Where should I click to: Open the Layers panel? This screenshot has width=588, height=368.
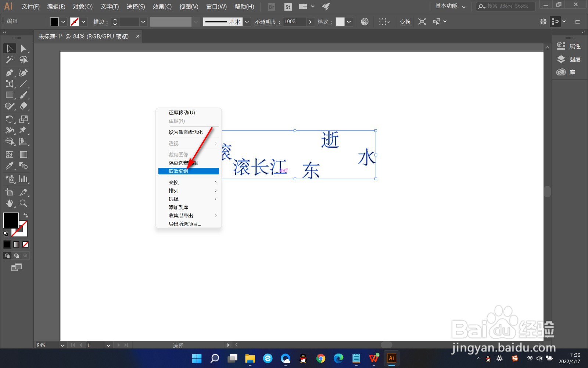pyautogui.click(x=569, y=59)
